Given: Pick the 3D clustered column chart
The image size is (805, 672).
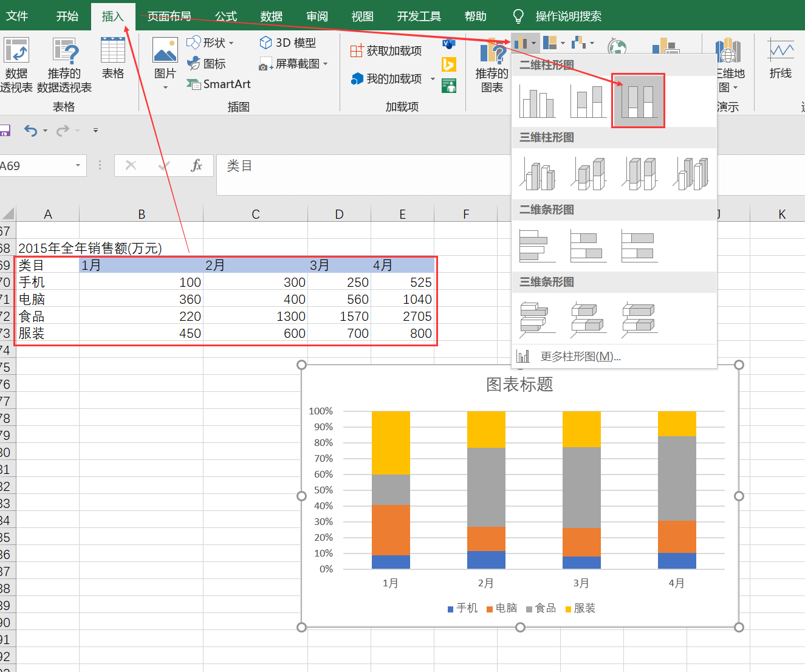Looking at the screenshot, I should pos(537,174).
